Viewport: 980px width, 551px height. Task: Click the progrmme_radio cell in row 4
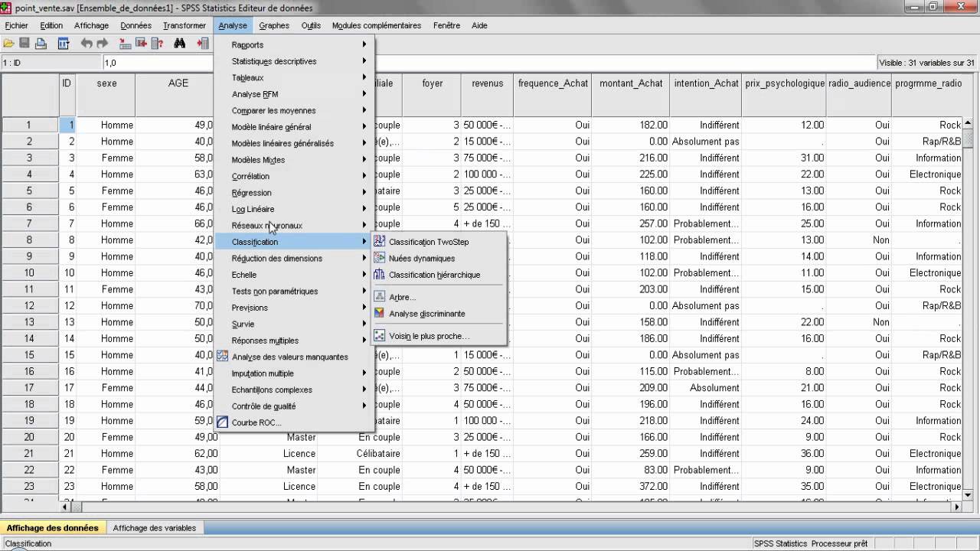pos(928,174)
